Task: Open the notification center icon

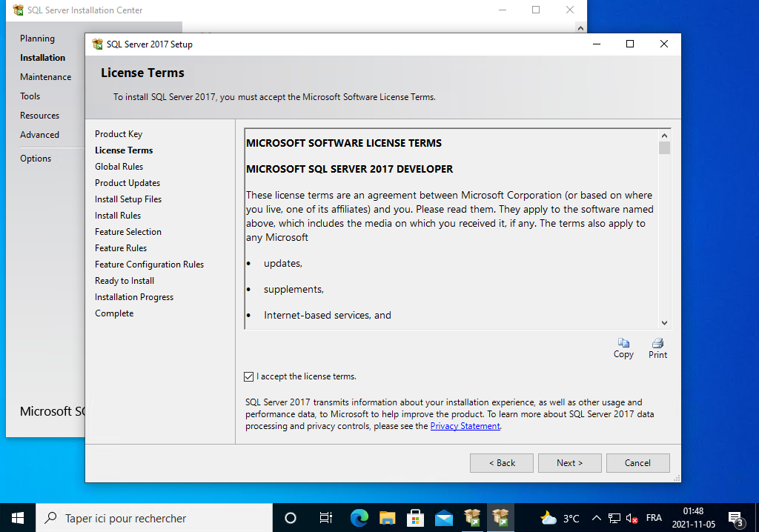Action: 735,518
